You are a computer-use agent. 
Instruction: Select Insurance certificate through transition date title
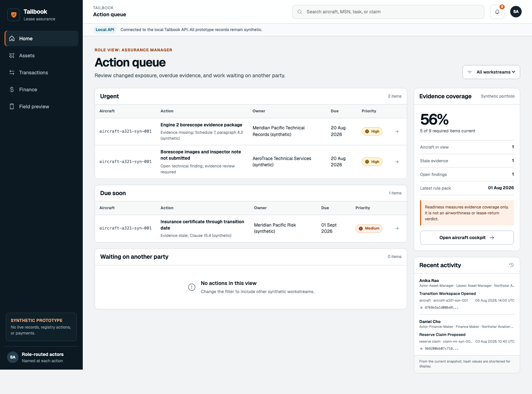(202, 225)
